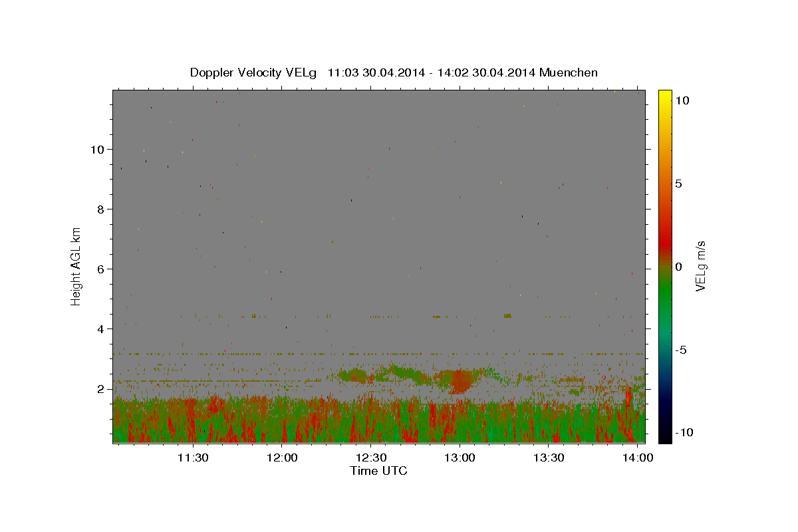Click the height axis label 4

(x=101, y=329)
